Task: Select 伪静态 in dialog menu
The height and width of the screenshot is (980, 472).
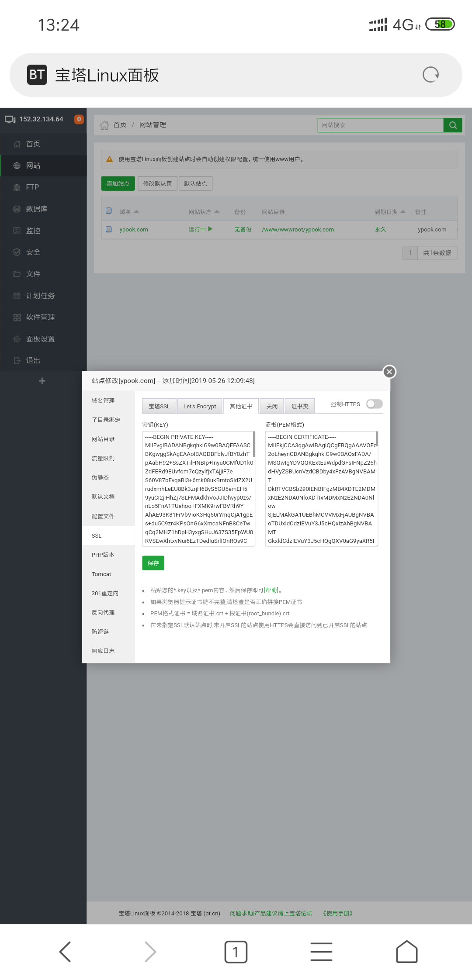Action: point(108,477)
